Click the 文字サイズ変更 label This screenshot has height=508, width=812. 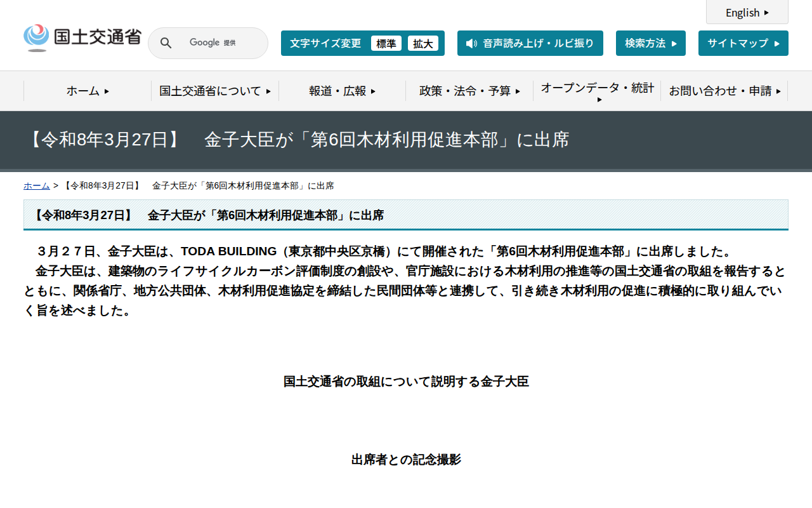[x=325, y=43]
